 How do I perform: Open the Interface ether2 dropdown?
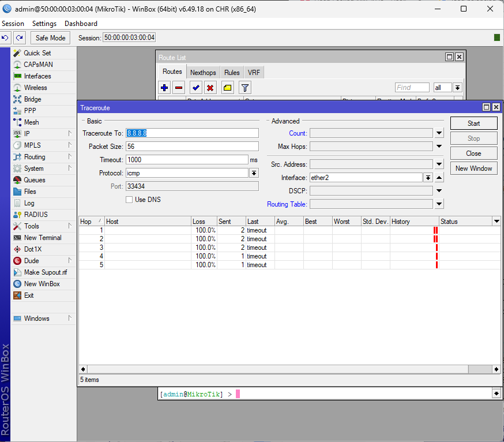click(x=428, y=178)
